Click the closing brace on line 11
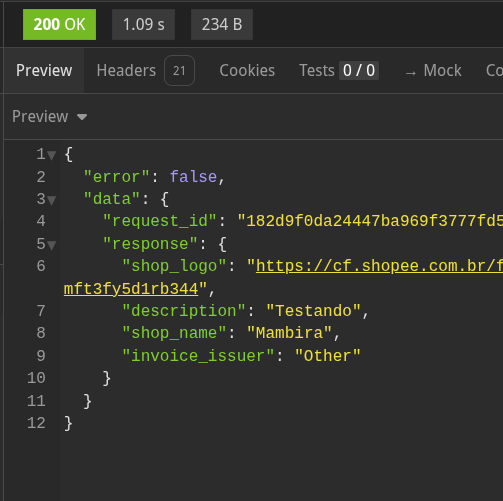Image resolution: width=503 pixels, height=501 pixels. (x=87, y=401)
